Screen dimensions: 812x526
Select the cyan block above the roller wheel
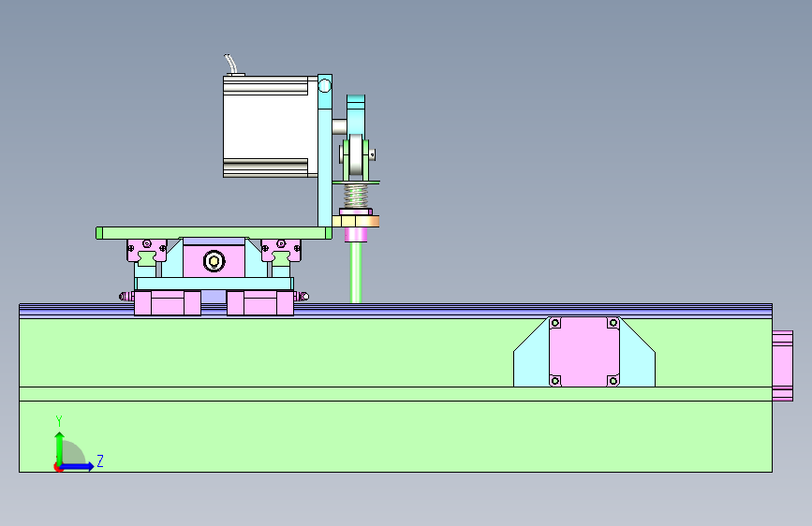point(356,115)
